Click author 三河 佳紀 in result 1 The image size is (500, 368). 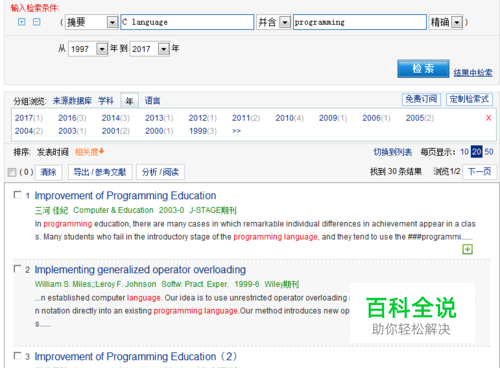(51, 210)
